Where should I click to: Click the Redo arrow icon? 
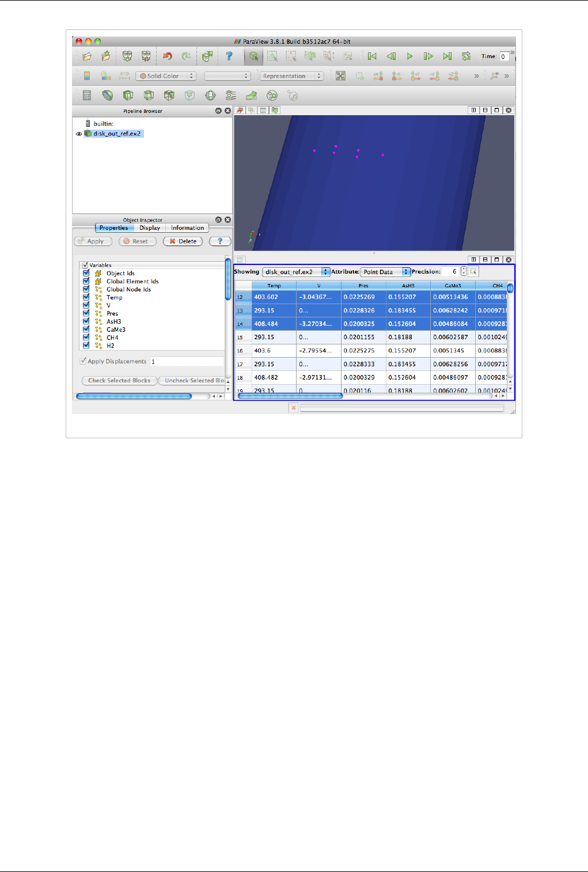point(186,56)
